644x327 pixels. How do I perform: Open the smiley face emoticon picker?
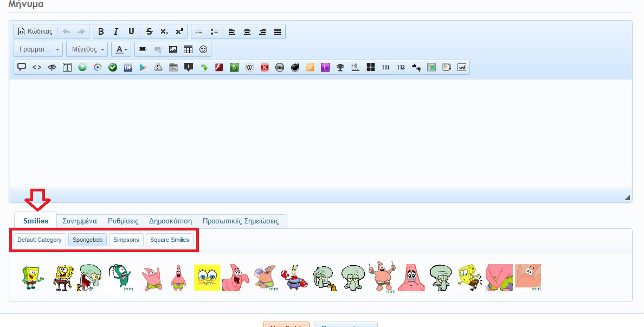203,49
